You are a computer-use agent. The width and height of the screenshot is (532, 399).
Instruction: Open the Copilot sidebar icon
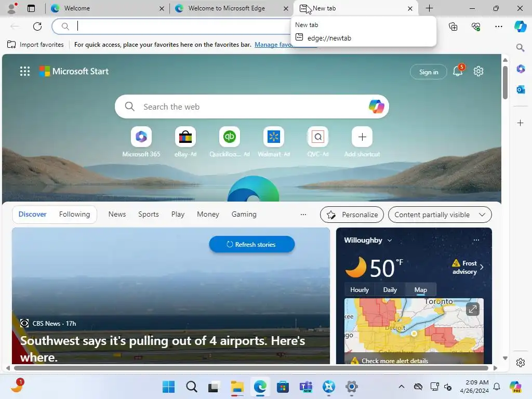coord(520,26)
